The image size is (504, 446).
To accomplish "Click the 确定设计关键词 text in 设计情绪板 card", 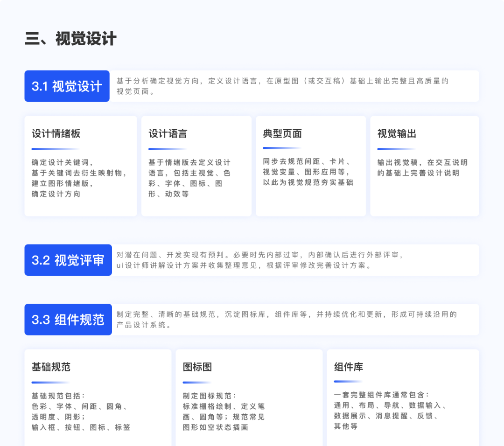I will 63,162.
